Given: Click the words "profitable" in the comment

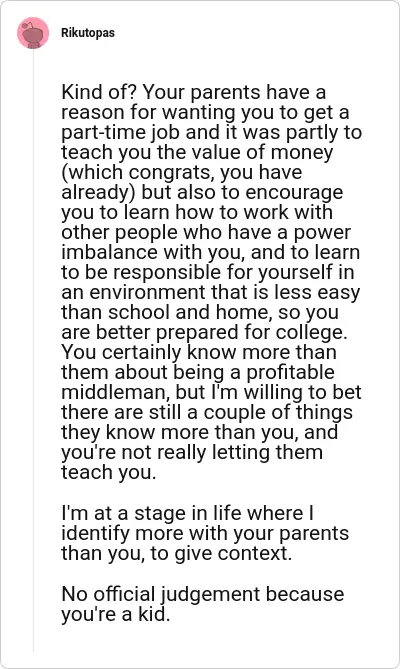Looking at the screenshot, I should (290, 372).
